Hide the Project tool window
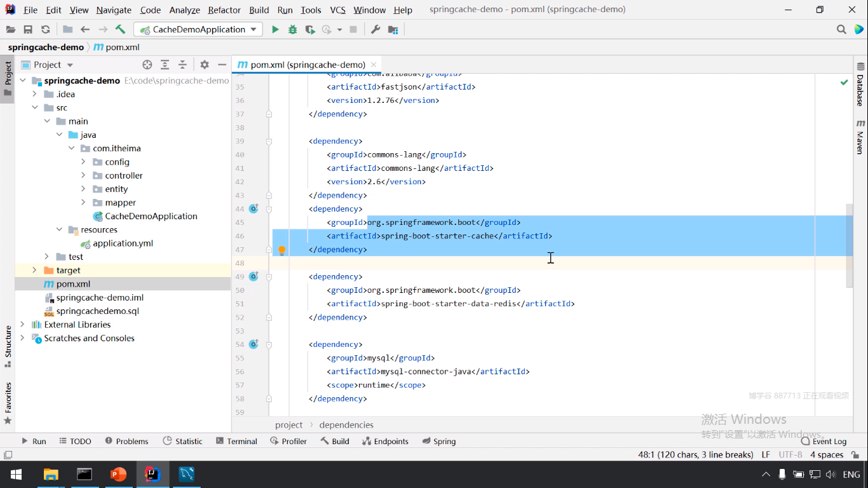This screenshot has height=488, width=868. [x=222, y=64]
